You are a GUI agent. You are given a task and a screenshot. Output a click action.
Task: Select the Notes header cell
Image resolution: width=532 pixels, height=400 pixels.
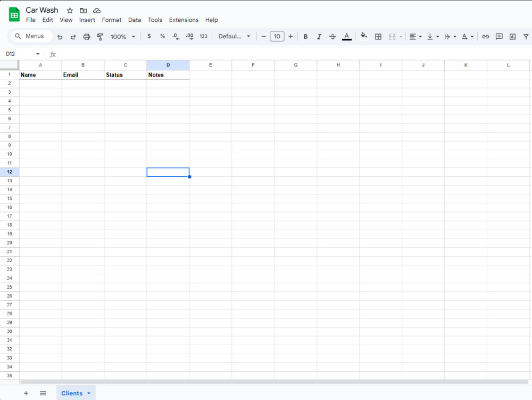(168, 75)
